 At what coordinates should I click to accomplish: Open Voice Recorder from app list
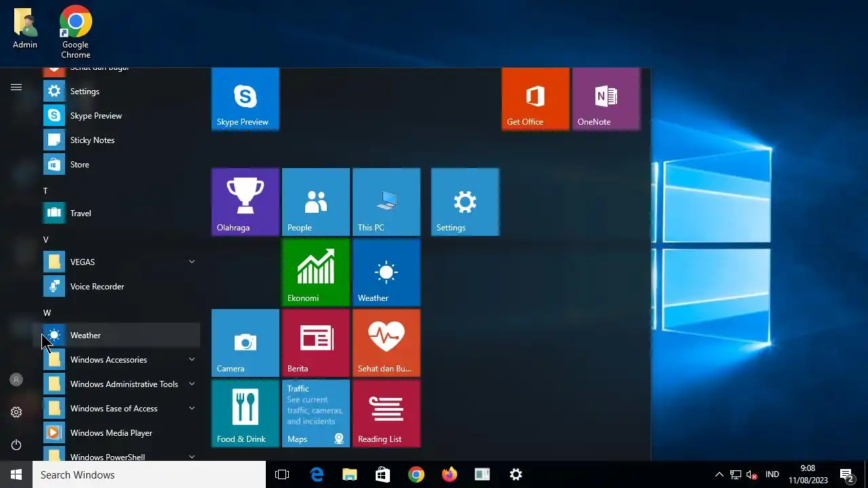coord(121,286)
